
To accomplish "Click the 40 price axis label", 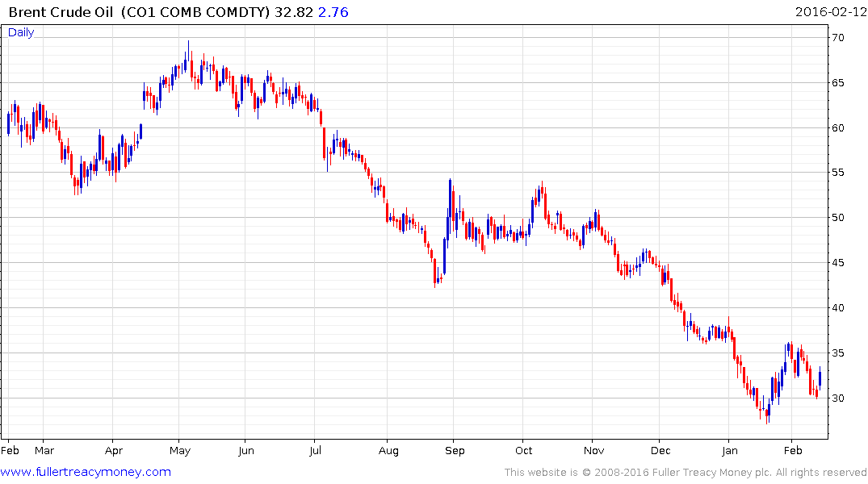I will (837, 308).
